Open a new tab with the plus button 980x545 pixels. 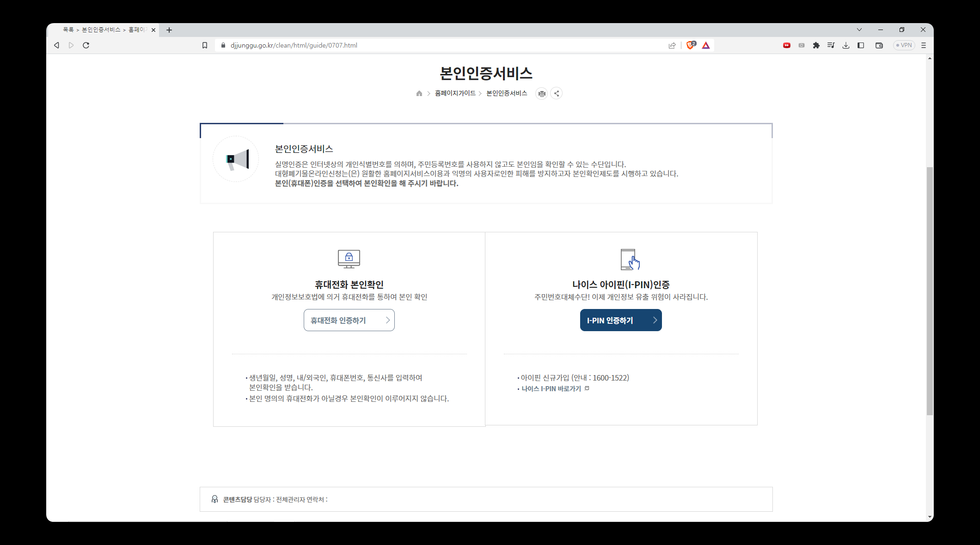[x=169, y=30]
